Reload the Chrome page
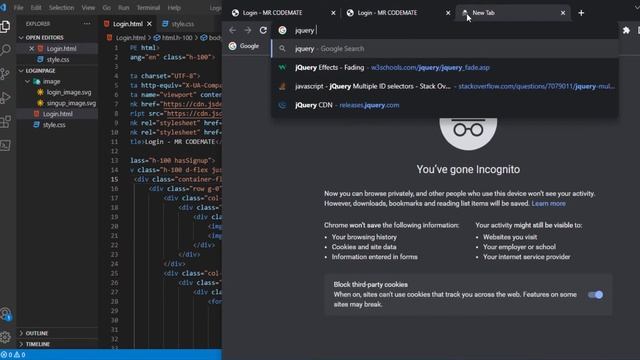The width and height of the screenshot is (640, 360). [263, 30]
